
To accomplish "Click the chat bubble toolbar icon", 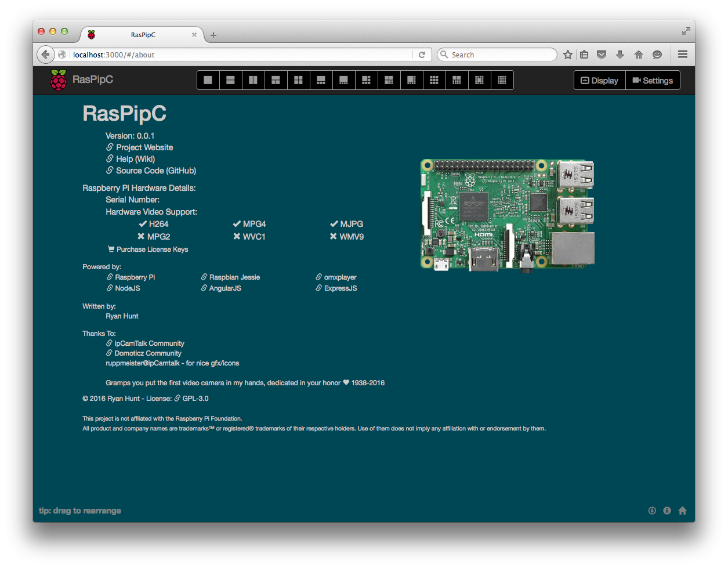I will pyautogui.click(x=657, y=55).
